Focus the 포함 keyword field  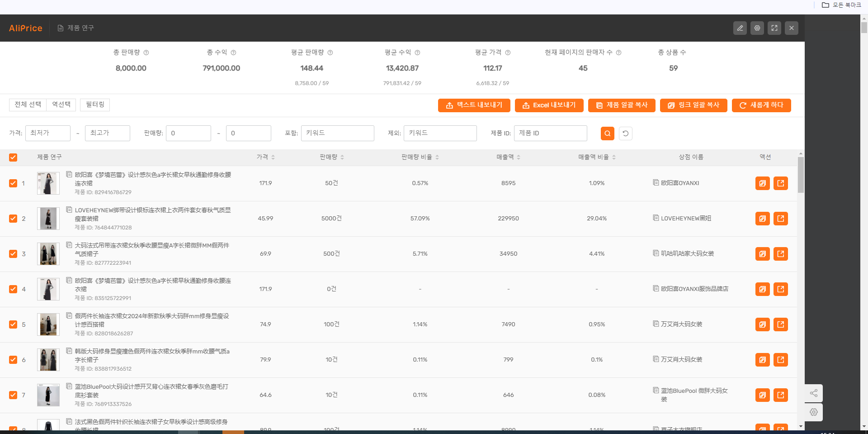pos(338,133)
